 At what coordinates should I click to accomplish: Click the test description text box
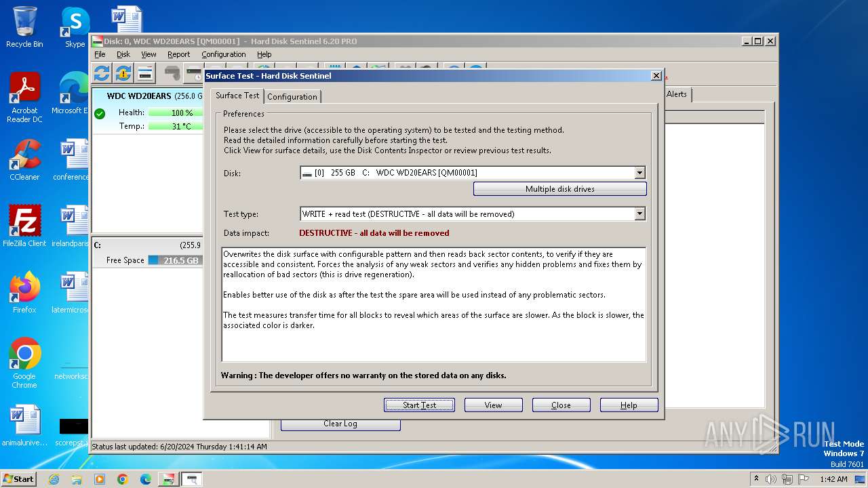[434, 305]
